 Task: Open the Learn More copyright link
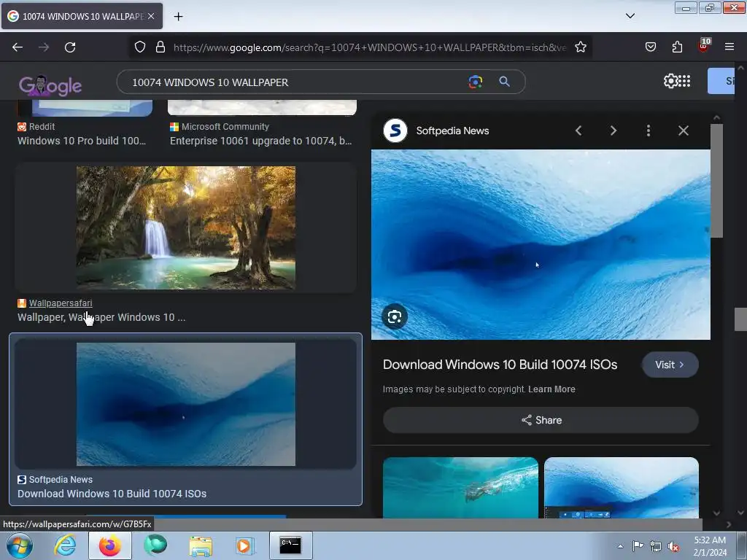pos(551,389)
